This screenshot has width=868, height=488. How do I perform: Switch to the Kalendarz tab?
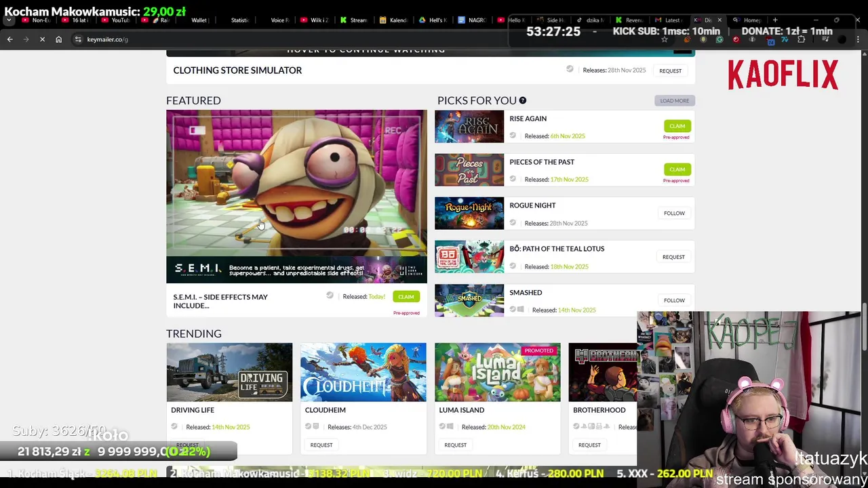pyautogui.click(x=393, y=20)
